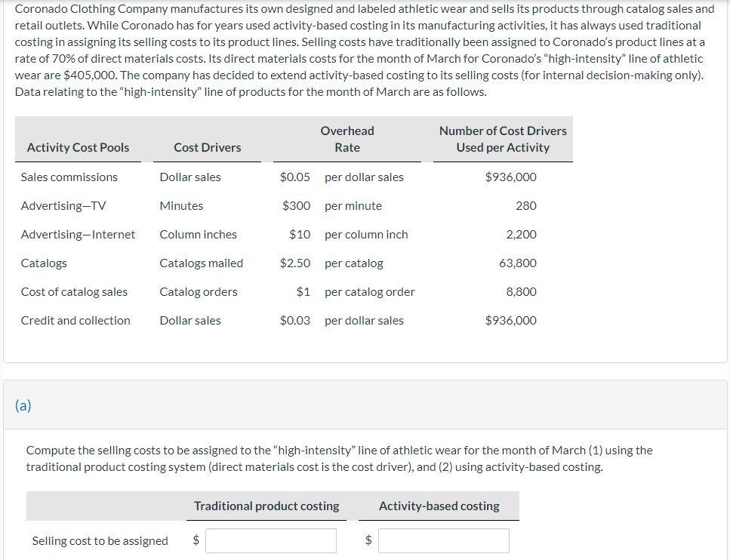Screen dimensions: 730x560
Task: Click the part (a) label
Action: pyautogui.click(x=23, y=405)
